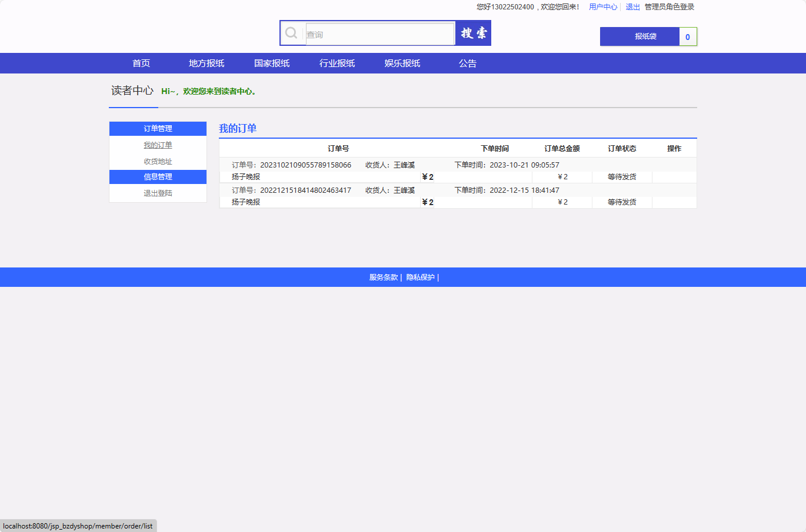This screenshot has height=532, width=806.
Task: Select 娱乐报纸 in navigation bar
Action: coord(402,63)
